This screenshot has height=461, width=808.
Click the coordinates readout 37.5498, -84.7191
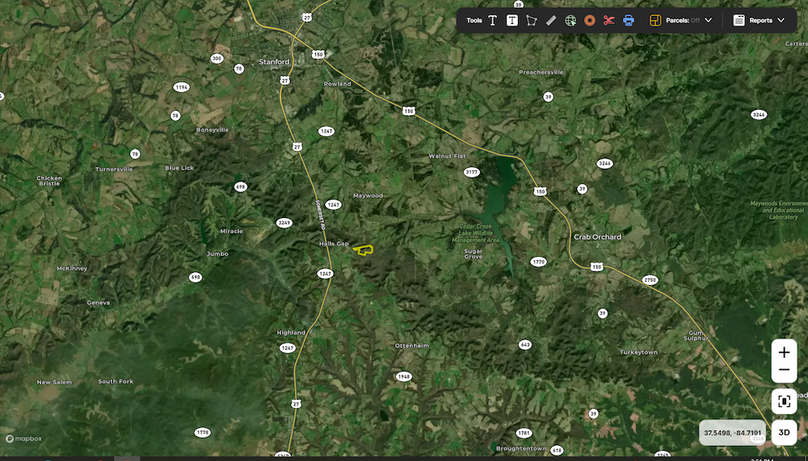point(732,433)
